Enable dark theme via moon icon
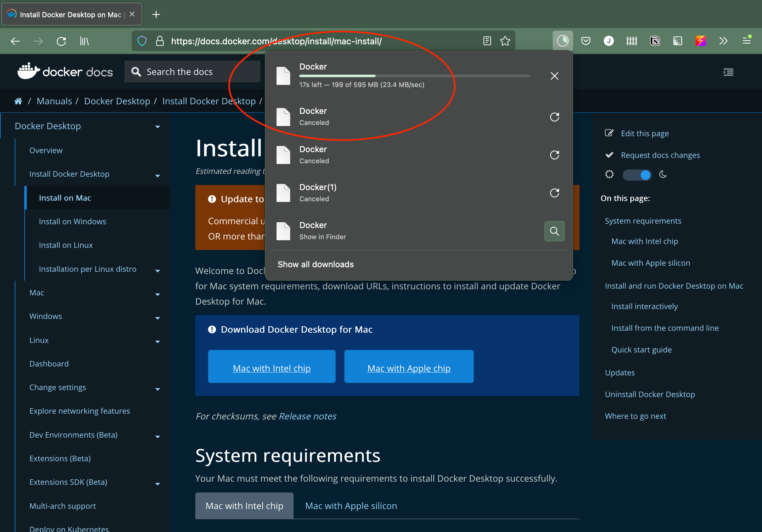This screenshot has width=762, height=532. coord(663,174)
